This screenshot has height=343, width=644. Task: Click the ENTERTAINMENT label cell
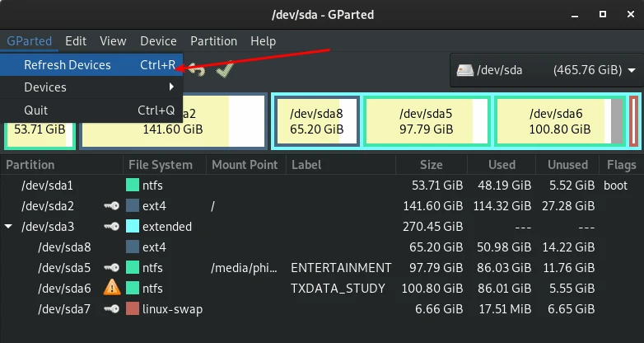[x=341, y=268]
